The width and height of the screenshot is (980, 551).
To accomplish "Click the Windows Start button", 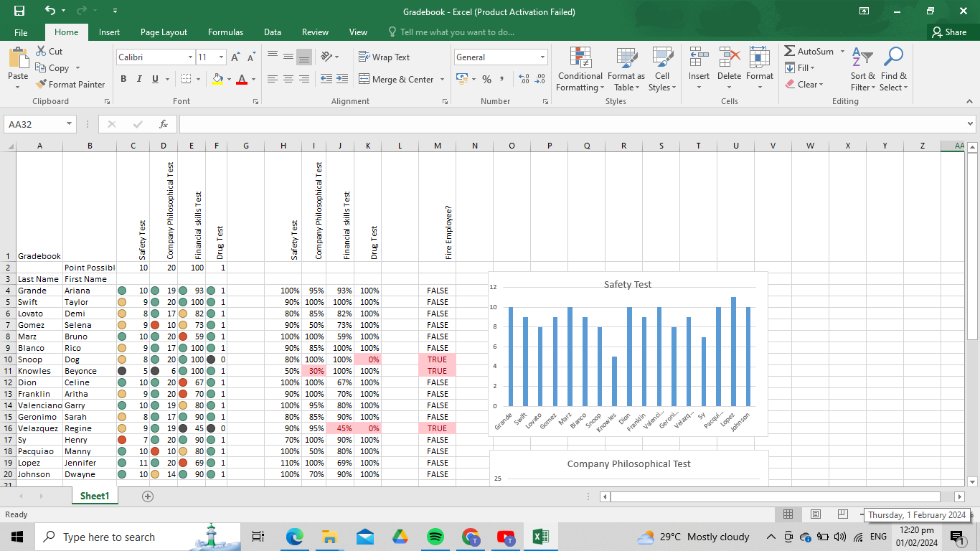I will click(x=17, y=537).
